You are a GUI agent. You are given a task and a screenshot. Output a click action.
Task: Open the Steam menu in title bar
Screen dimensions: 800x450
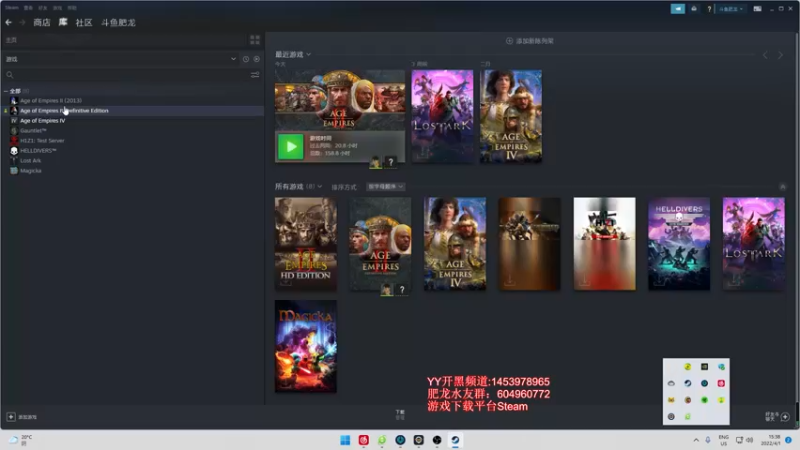coord(12,8)
